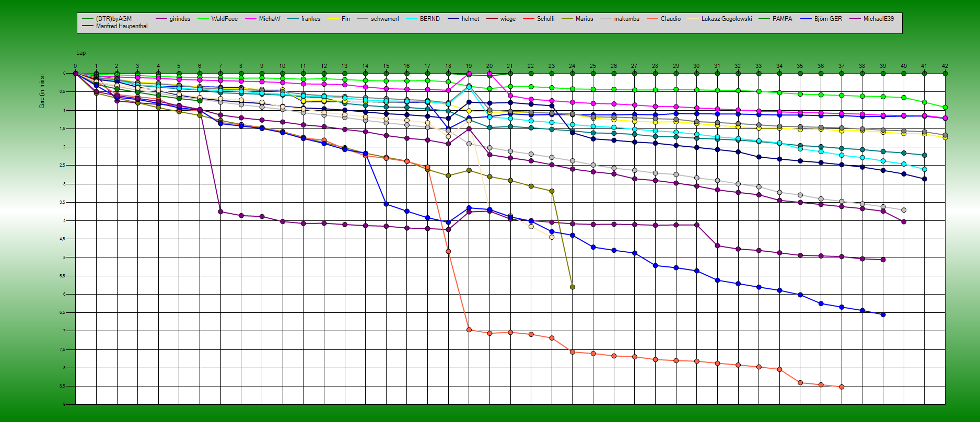Select the WaldFeee legend entry

pos(217,19)
